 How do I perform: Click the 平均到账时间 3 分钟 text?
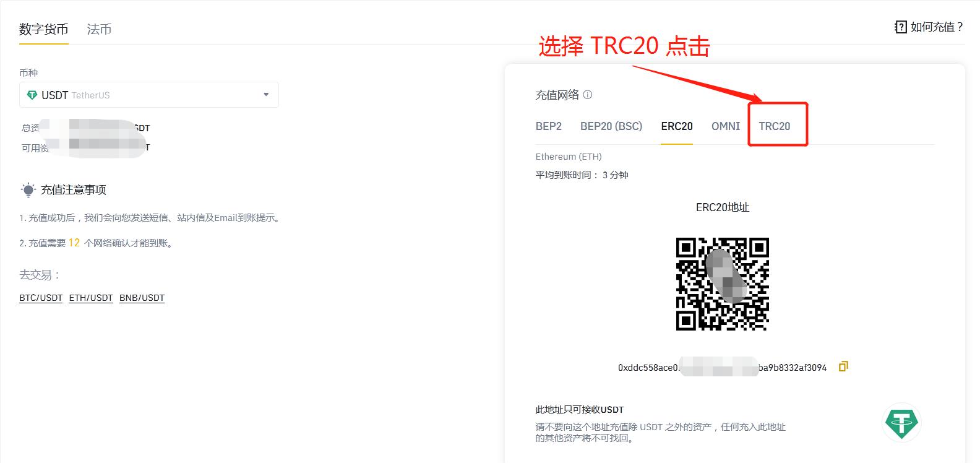coord(582,175)
